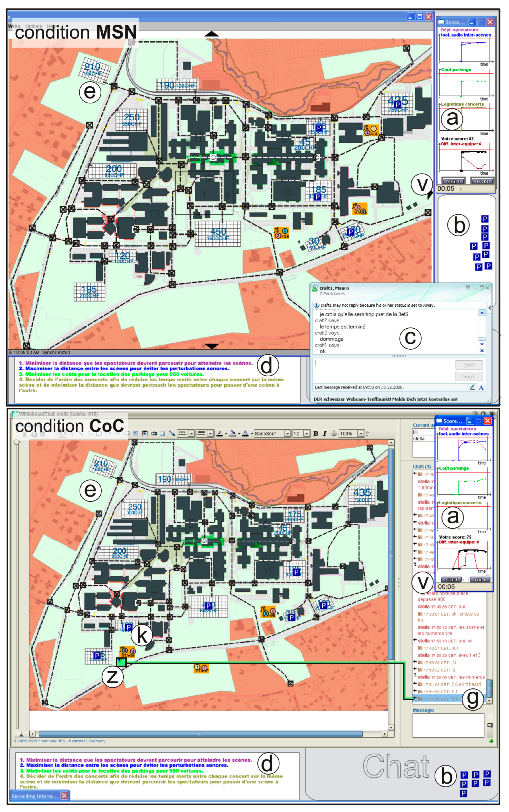The height and width of the screenshot is (812, 509).
Task: Click the green selected marker on CoC map
Action: click(121, 662)
